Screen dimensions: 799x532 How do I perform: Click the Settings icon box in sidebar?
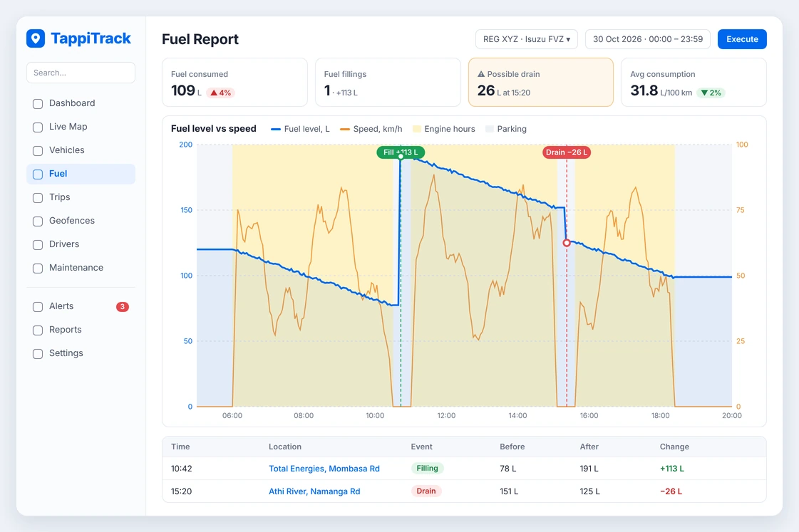click(38, 353)
